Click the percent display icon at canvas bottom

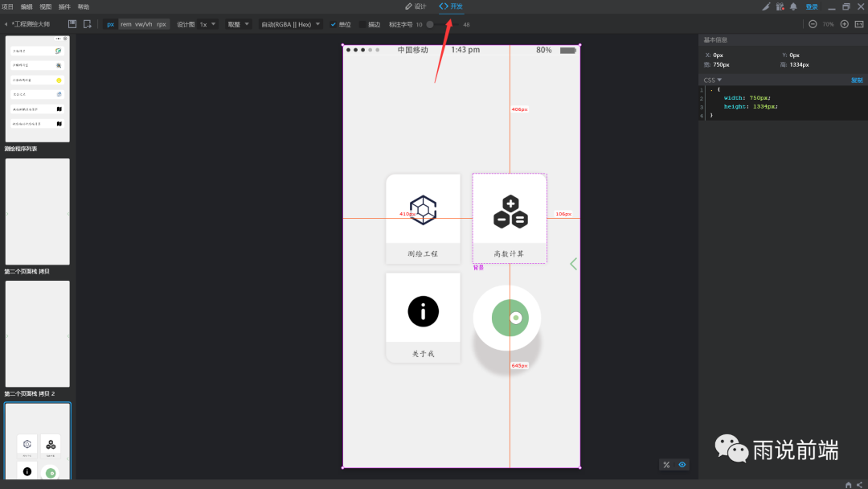coord(666,465)
